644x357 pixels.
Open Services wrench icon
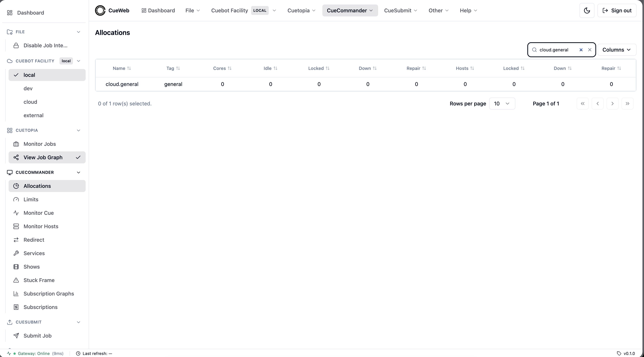click(16, 253)
